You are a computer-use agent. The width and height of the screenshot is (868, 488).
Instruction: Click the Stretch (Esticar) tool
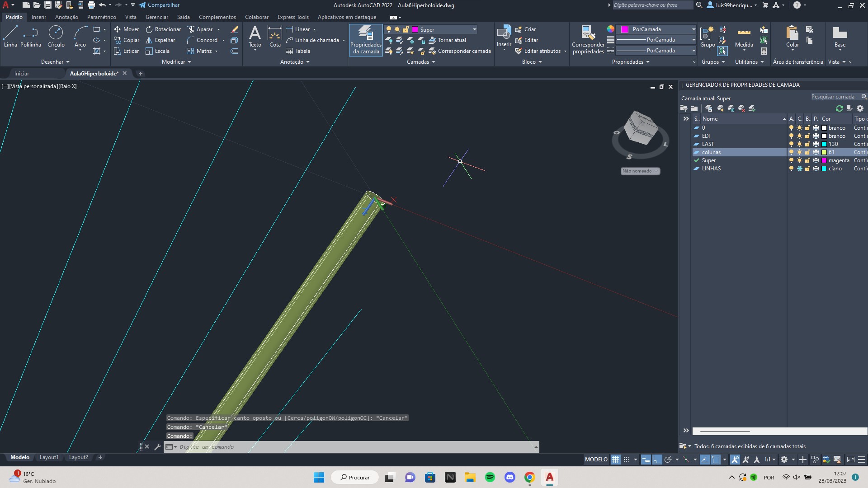pos(126,51)
